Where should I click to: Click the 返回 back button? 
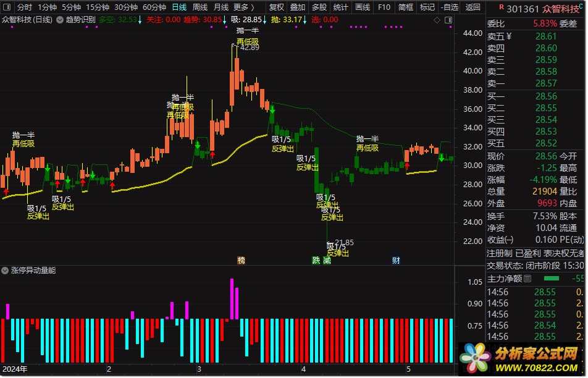pyautogui.click(x=473, y=7)
